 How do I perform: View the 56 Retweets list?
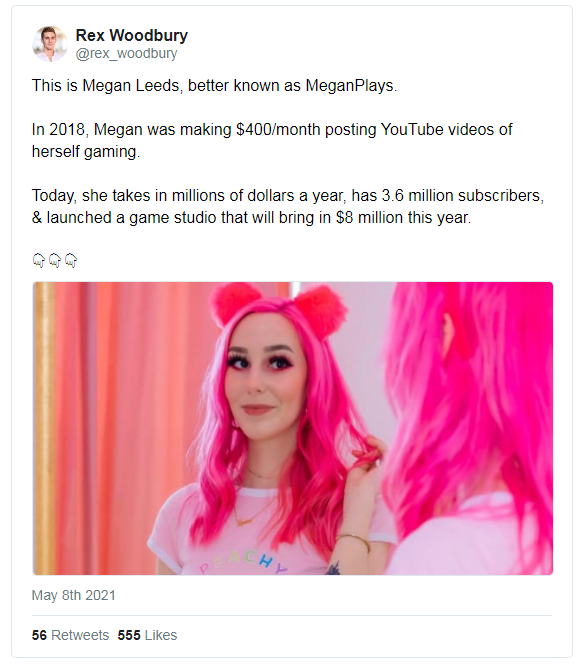tap(70, 635)
